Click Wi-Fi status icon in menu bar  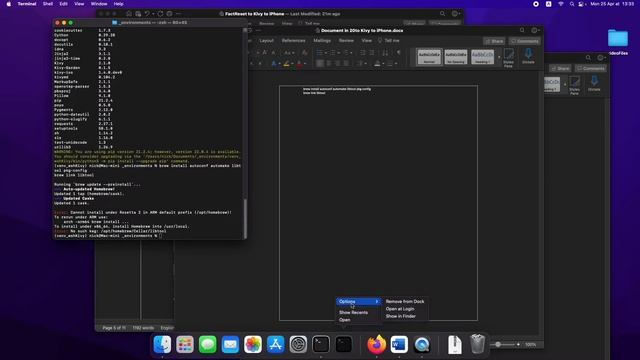(561, 4)
